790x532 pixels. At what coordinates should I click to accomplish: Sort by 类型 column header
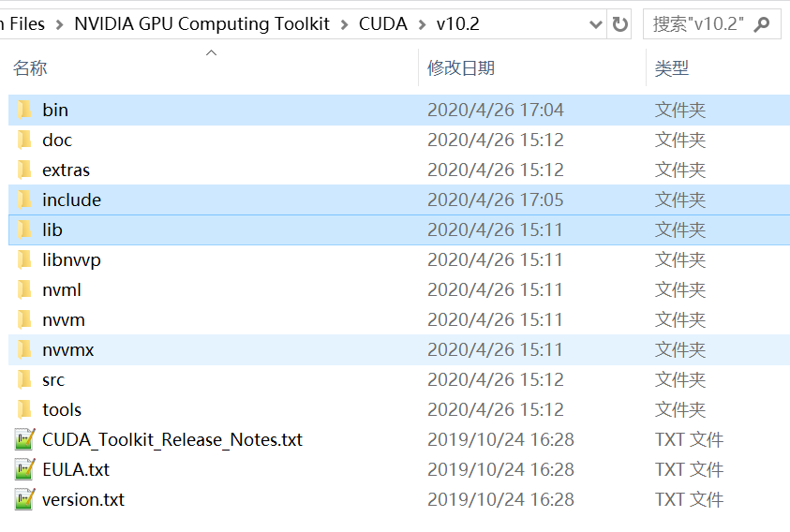click(672, 68)
